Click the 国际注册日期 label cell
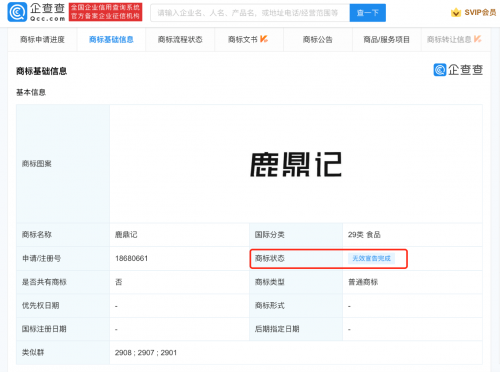Image resolution: width=500 pixels, height=372 pixels. (x=63, y=329)
